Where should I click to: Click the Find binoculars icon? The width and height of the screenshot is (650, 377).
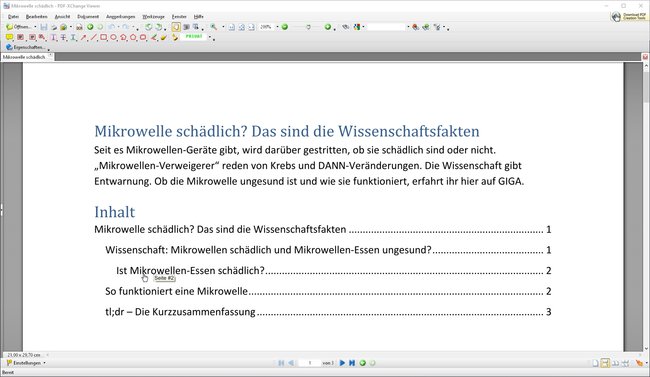pyautogui.click(x=346, y=27)
